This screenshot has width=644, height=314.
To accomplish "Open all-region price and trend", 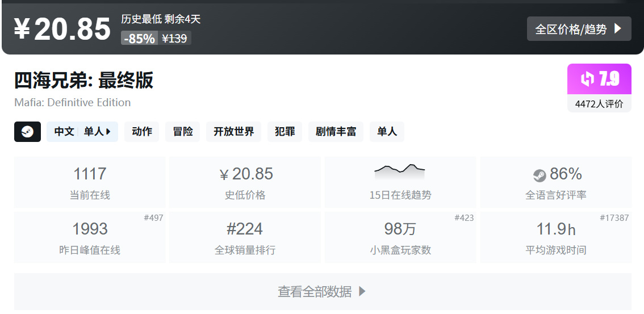I will (x=579, y=29).
